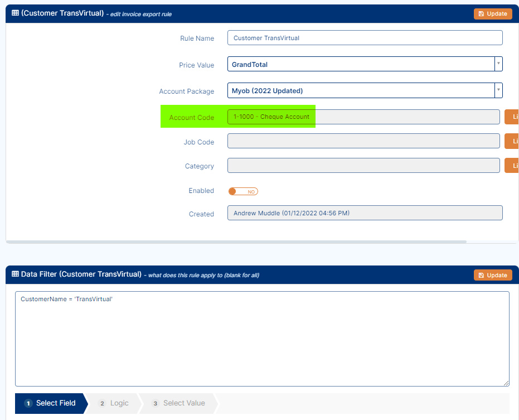Click the table icon beside the Data Filter title

15,274
